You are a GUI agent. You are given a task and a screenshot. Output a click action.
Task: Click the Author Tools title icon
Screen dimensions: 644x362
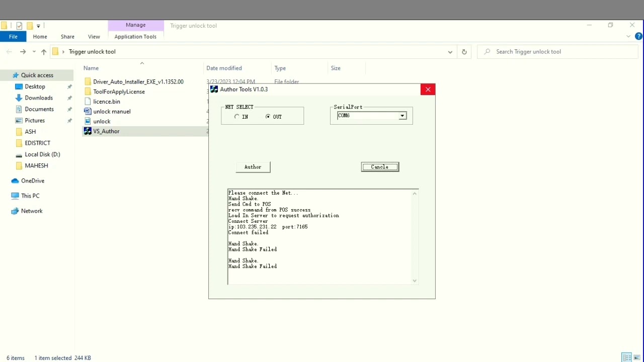(x=214, y=89)
